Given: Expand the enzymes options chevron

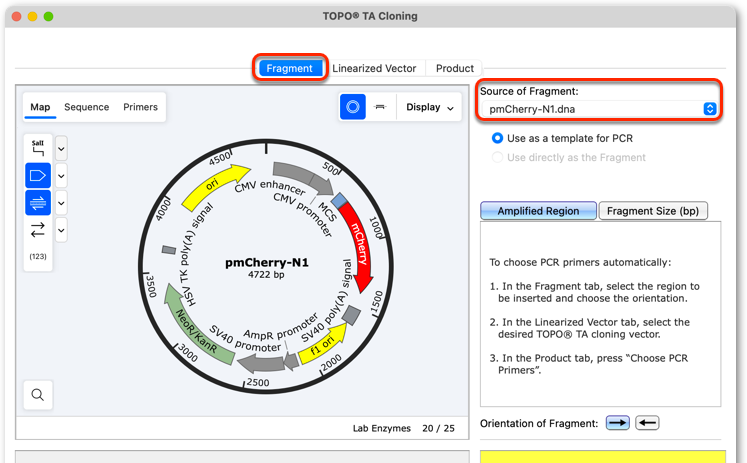Looking at the screenshot, I should (61, 149).
